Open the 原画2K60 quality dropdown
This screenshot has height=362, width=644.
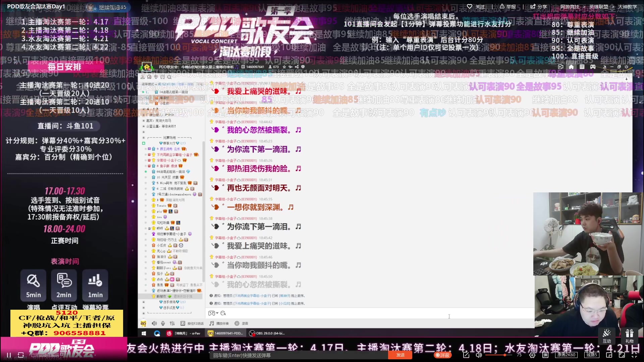coord(567,355)
